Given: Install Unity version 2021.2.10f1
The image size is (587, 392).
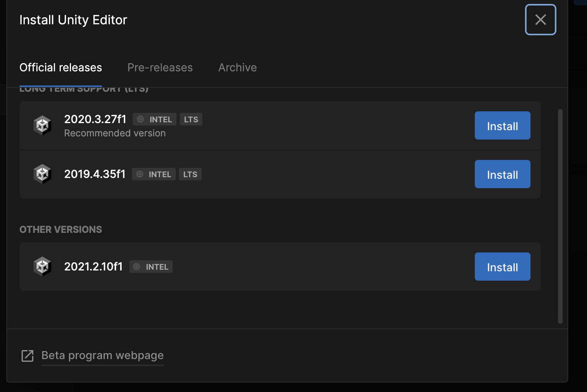Looking at the screenshot, I should tap(502, 267).
